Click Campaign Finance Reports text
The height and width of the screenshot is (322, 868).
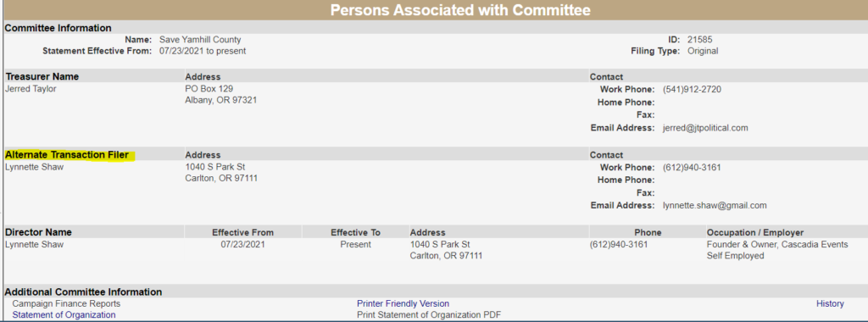(66, 303)
